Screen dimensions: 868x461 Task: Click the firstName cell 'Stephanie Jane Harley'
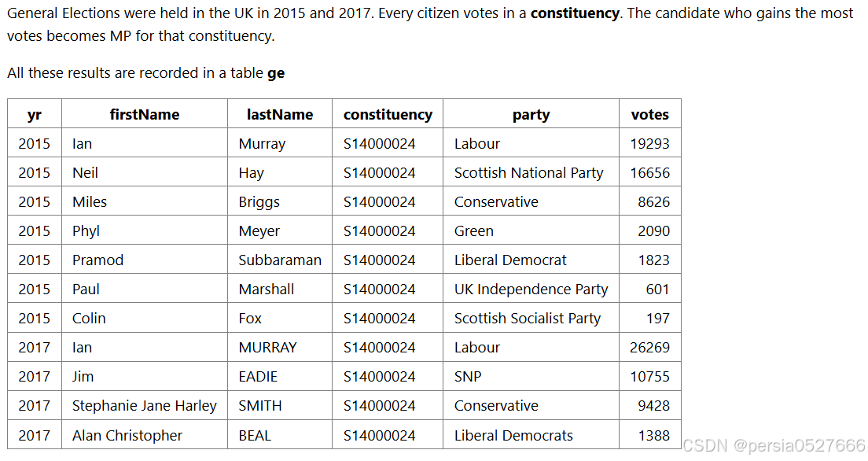[145, 406]
